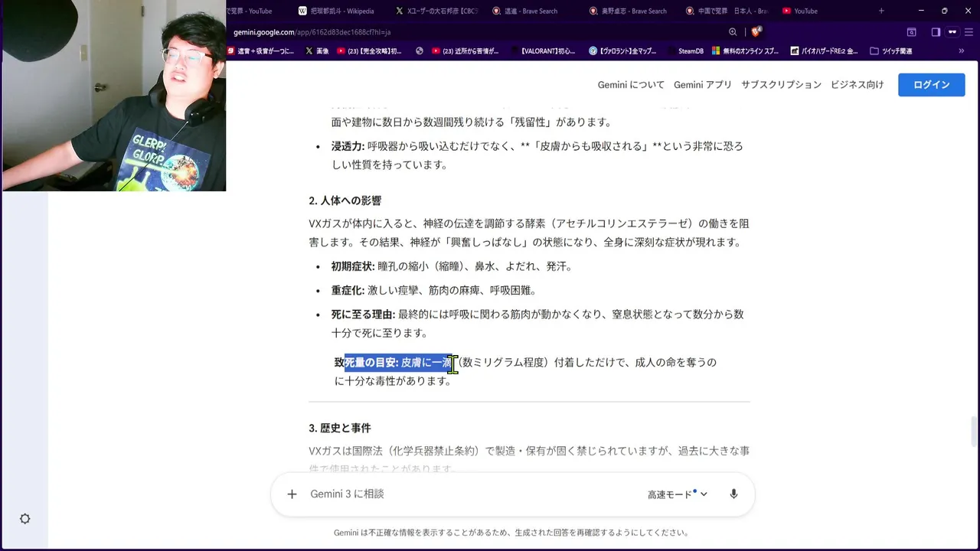Click the page vertical scrollbar thumb
The image size is (980, 551).
point(973,431)
